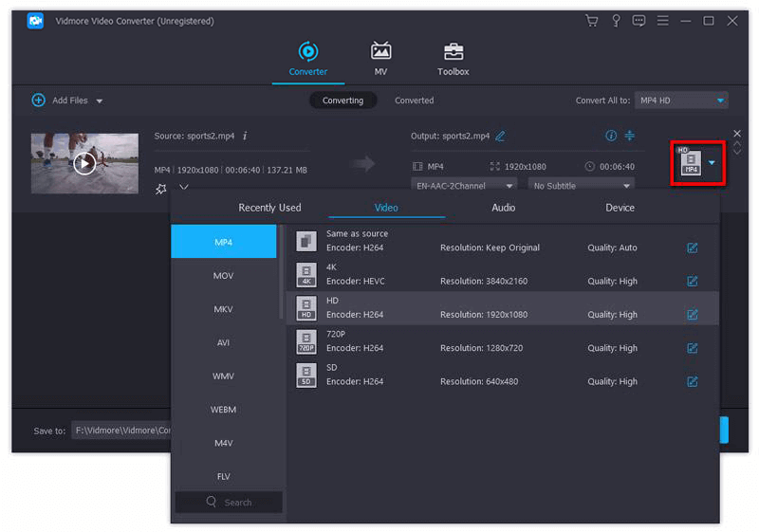Select MKV from the format list
Screen dimensions: 759x532
(x=223, y=309)
